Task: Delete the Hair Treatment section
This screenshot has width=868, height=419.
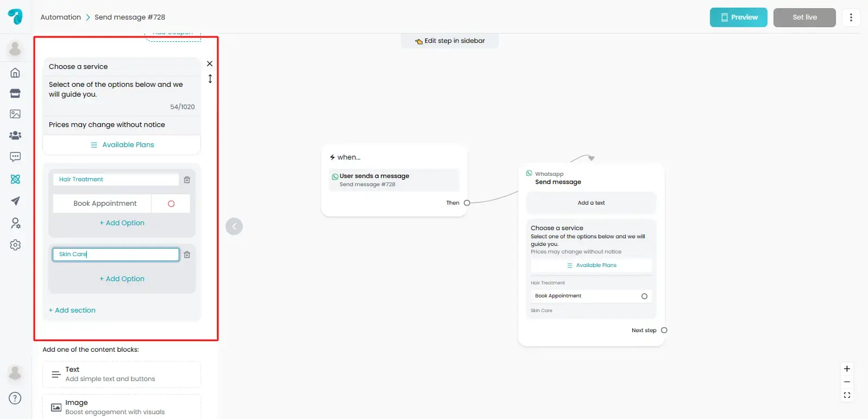Action: (x=187, y=180)
